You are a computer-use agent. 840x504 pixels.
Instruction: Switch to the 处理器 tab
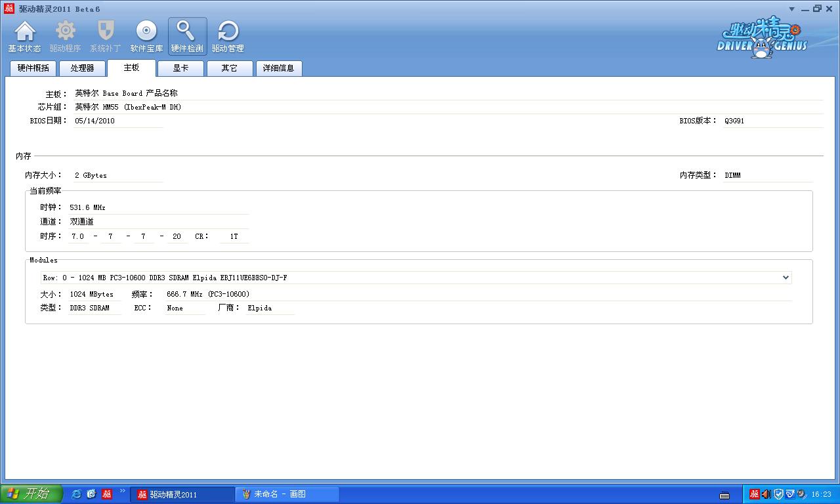click(83, 68)
